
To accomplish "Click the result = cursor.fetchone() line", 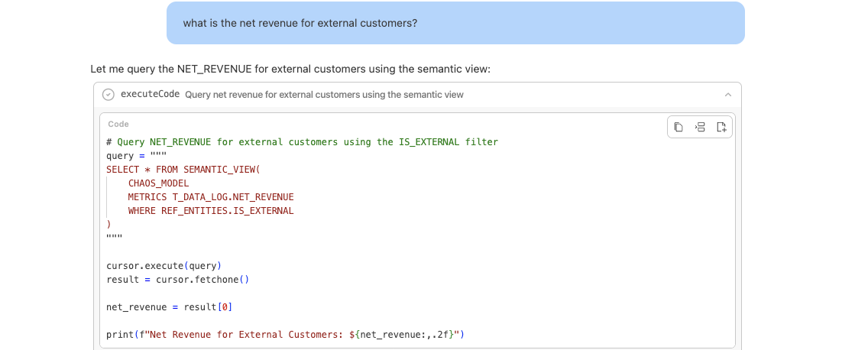I will click(178, 280).
